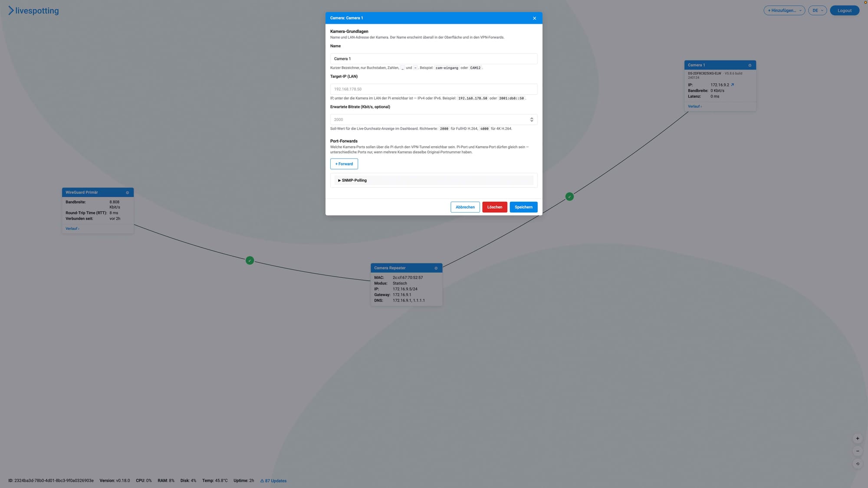868x488 pixels.
Task: Close the Camera 1 dialog
Action: click(x=534, y=18)
